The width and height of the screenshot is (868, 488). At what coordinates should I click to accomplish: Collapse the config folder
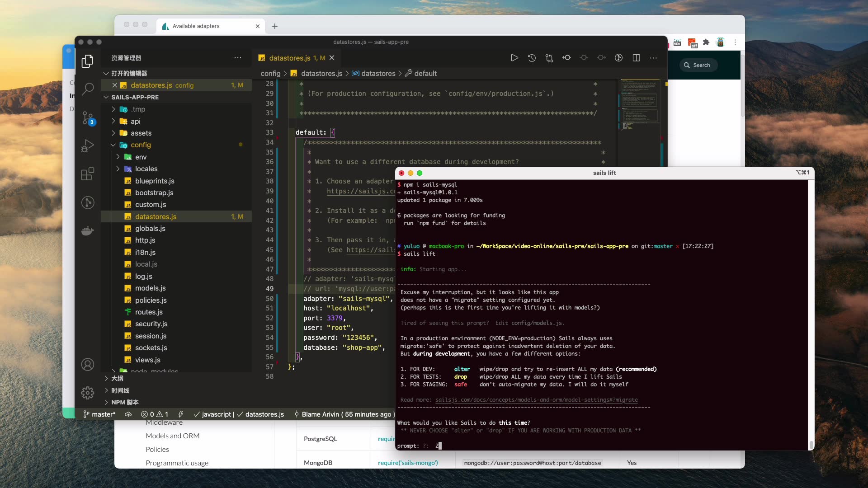click(140, 145)
